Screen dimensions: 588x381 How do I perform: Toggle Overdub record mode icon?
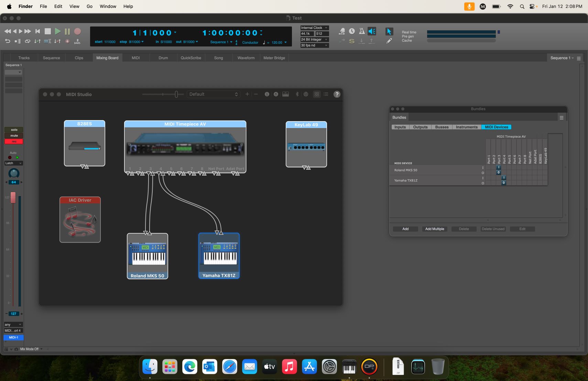(67, 41)
